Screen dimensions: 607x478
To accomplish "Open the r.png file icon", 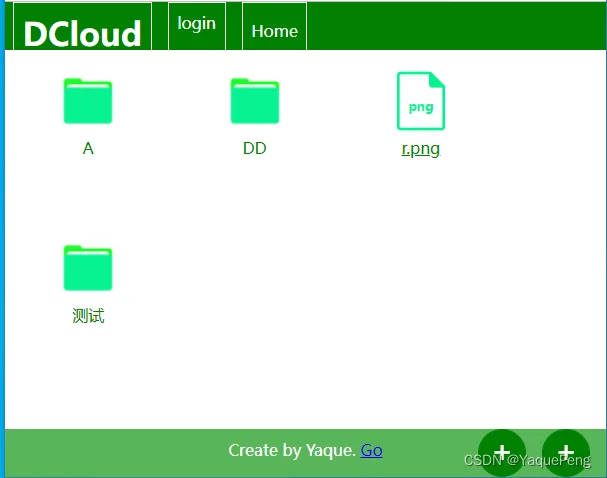I will click(421, 101).
